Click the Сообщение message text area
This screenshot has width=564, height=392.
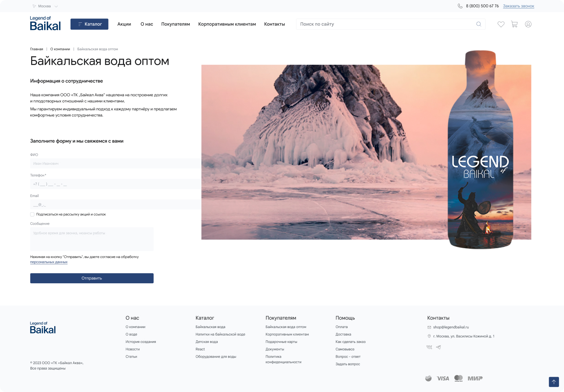click(92, 239)
